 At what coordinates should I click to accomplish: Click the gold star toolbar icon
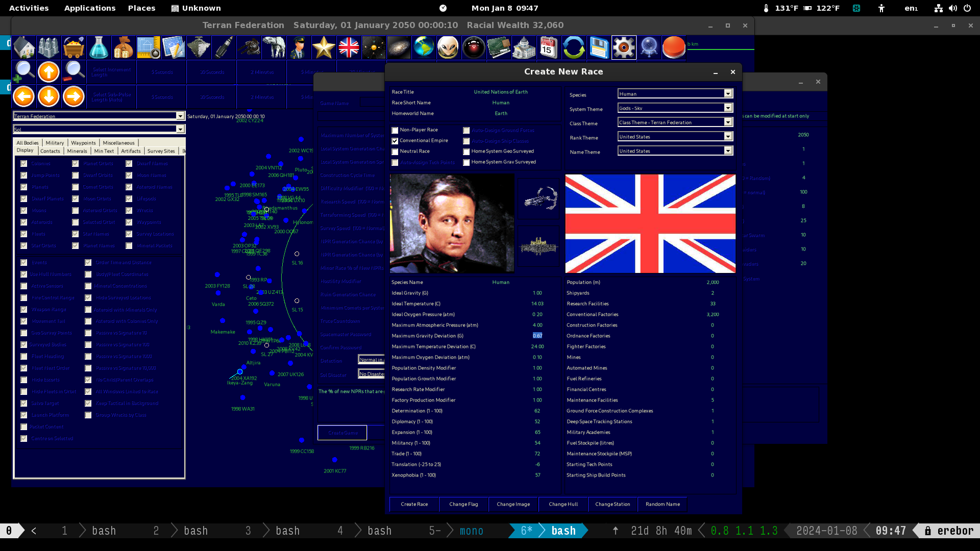pos(324,47)
